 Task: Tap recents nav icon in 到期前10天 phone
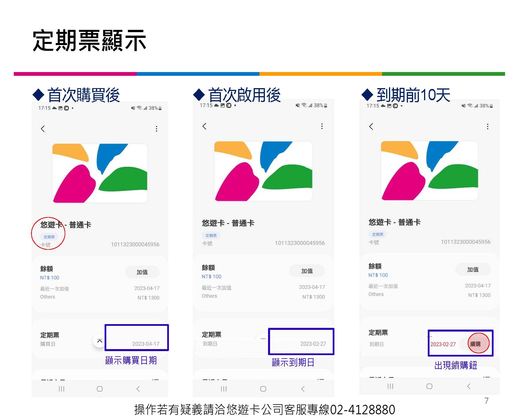(390, 386)
